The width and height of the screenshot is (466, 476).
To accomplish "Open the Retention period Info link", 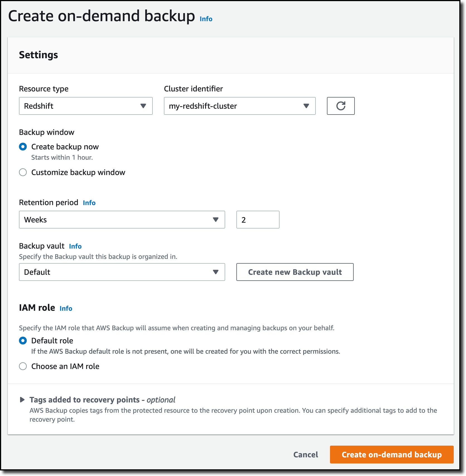I will [x=89, y=203].
